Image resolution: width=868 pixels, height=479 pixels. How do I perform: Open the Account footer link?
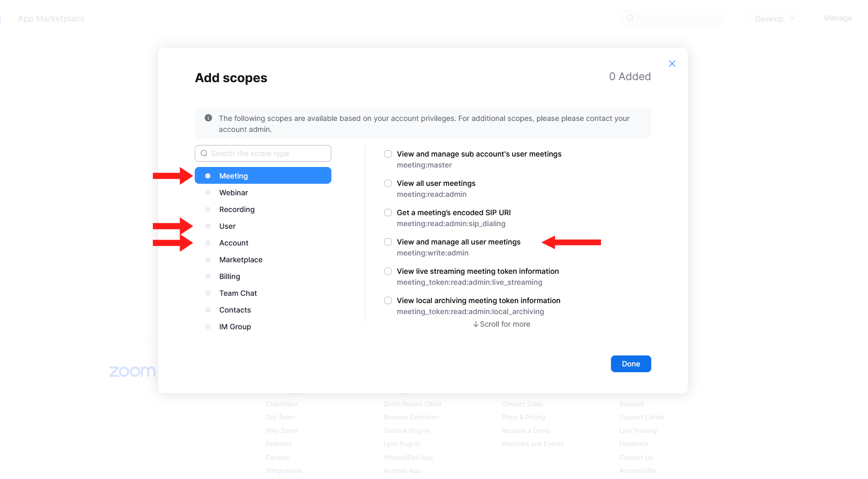click(631, 404)
